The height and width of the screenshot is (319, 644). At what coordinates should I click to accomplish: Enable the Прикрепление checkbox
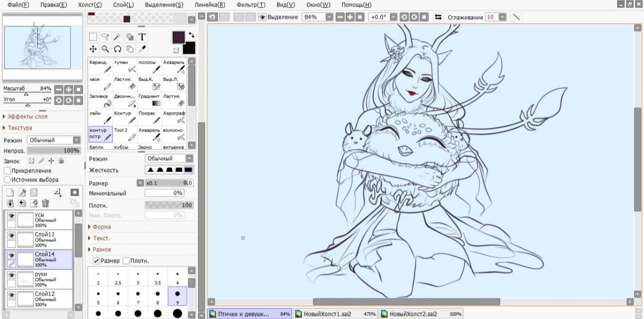pos(8,171)
